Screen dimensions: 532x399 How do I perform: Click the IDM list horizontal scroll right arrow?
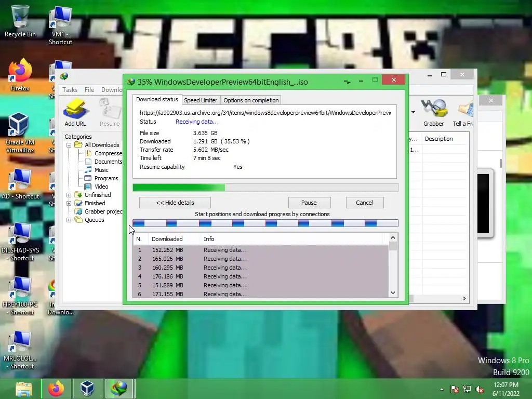(464, 298)
